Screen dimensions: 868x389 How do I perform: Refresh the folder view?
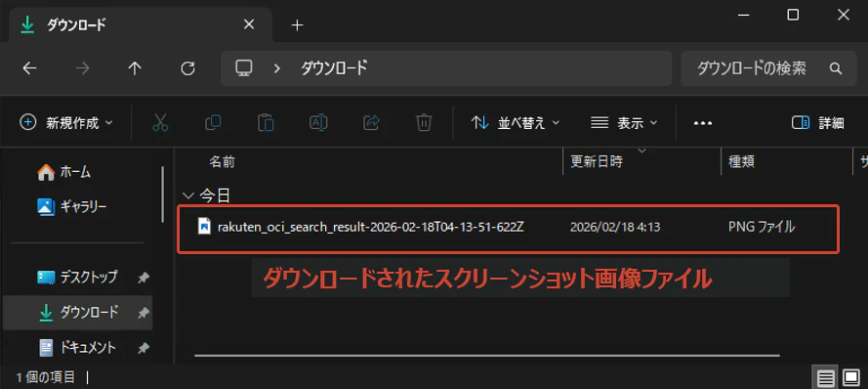[188, 68]
